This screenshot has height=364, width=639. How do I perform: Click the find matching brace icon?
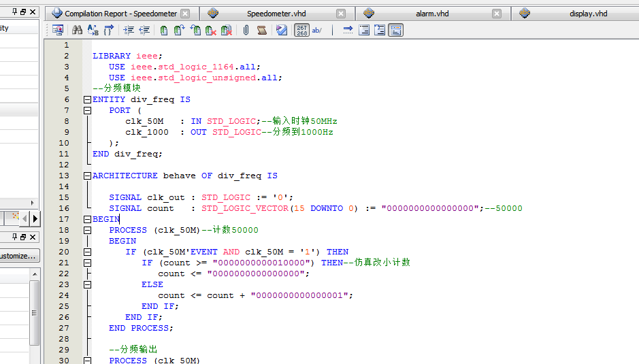(x=109, y=30)
